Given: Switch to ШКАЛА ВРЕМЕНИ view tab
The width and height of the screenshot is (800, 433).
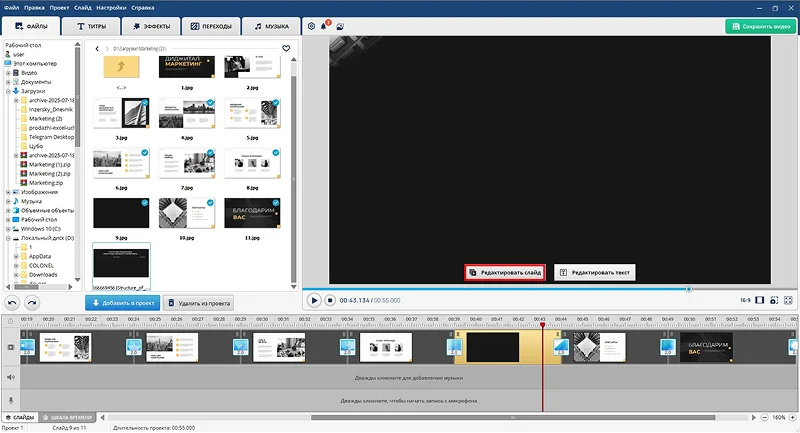Looking at the screenshot, I should [68, 417].
